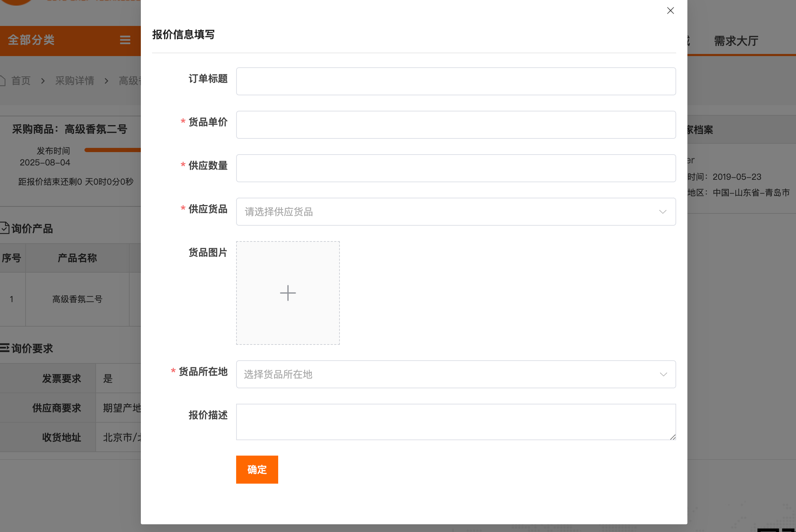
Task: Click the plus icon to upload image
Action: tap(288, 293)
